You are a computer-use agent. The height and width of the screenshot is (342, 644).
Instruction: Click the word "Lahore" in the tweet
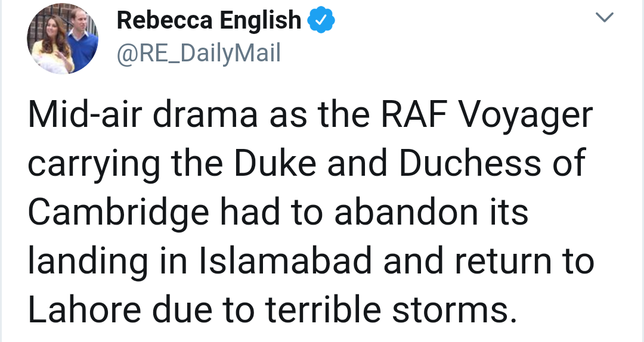click(x=83, y=310)
